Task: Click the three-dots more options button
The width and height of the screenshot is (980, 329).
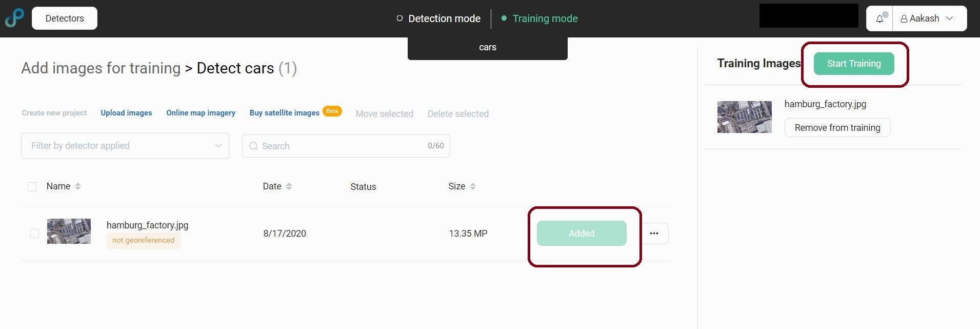Action: pyautogui.click(x=654, y=234)
